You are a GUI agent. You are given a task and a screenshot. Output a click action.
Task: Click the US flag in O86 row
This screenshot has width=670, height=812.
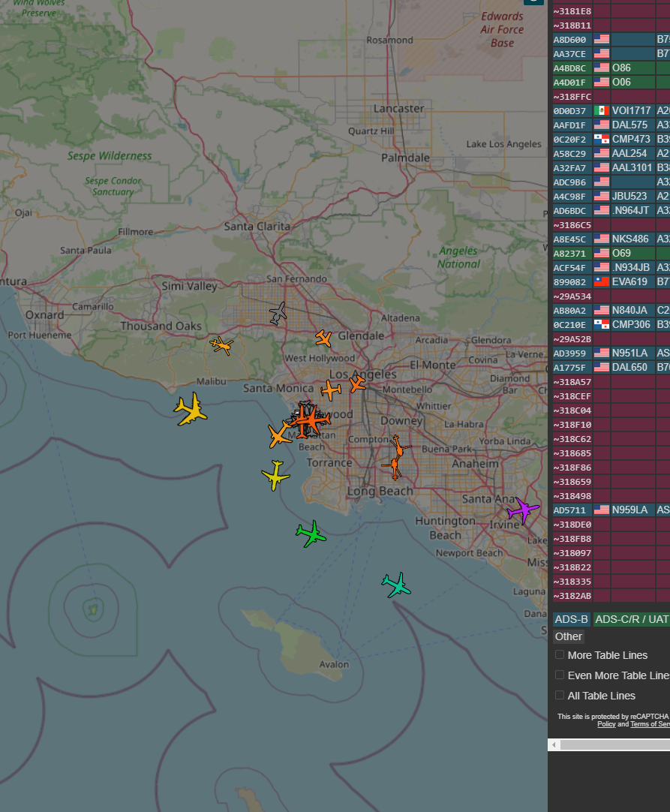(x=601, y=68)
